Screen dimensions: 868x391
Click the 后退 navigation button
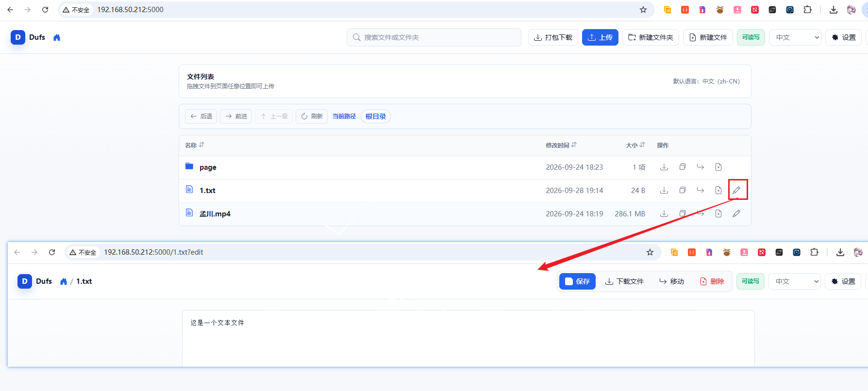click(x=201, y=116)
